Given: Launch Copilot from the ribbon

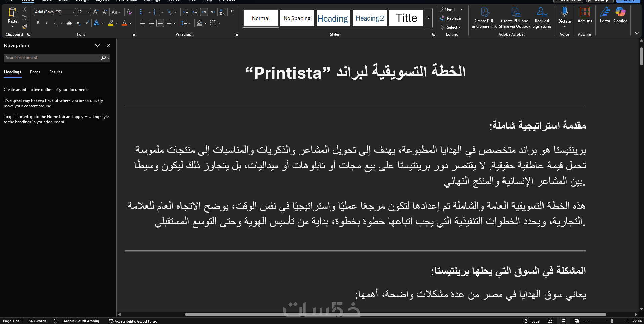Looking at the screenshot, I should click(x=620, y=15).
